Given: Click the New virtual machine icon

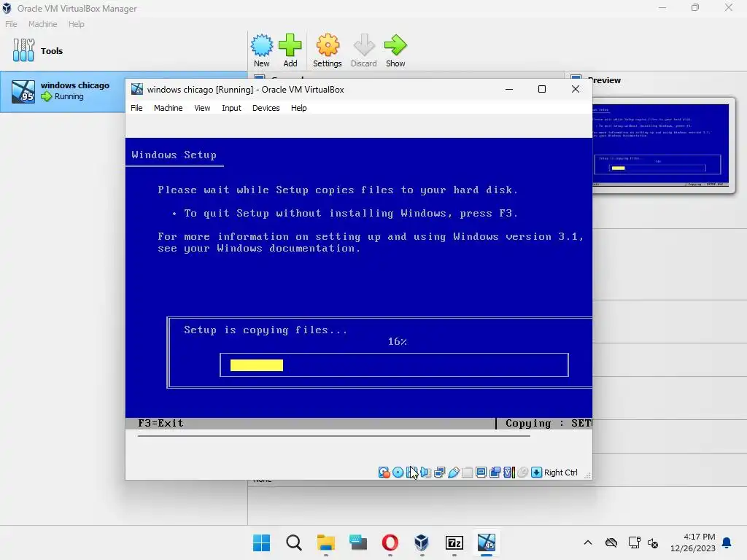Looking at the screenshot, I should 262,46.
